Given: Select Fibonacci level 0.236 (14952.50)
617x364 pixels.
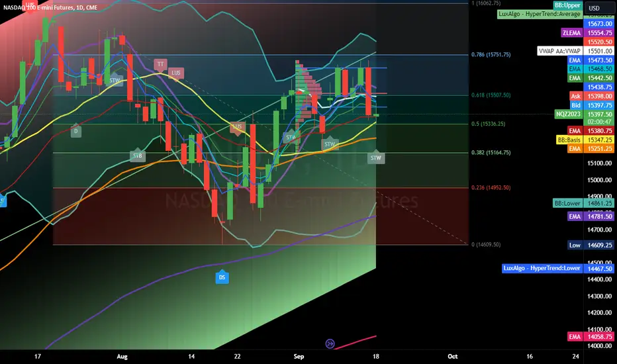Looking at the screenshot, I should click(x=491, y=187).
